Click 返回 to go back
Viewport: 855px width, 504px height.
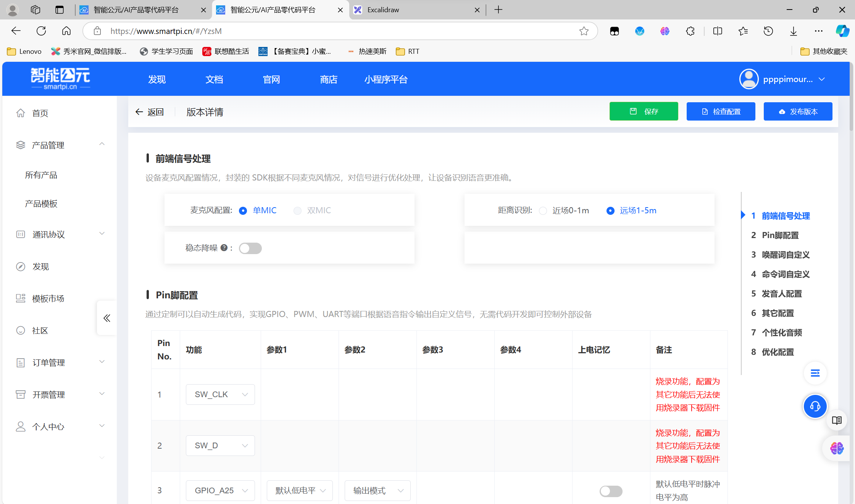tap(150, 112)
